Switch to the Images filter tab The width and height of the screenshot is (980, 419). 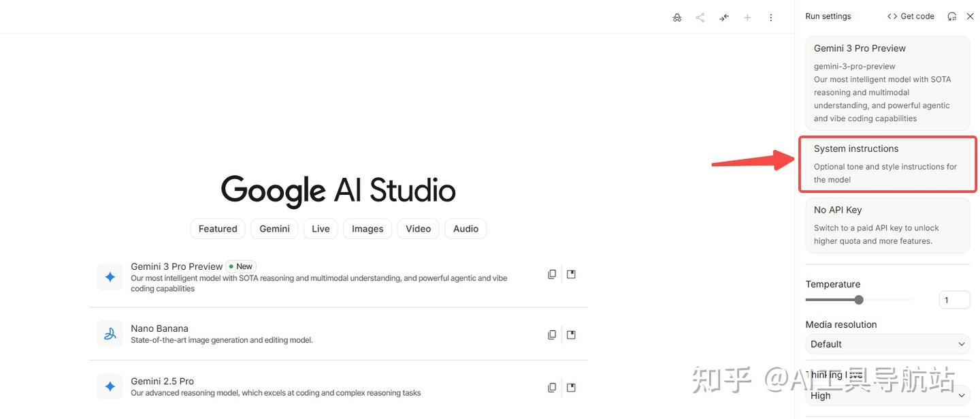coord(367,229)
